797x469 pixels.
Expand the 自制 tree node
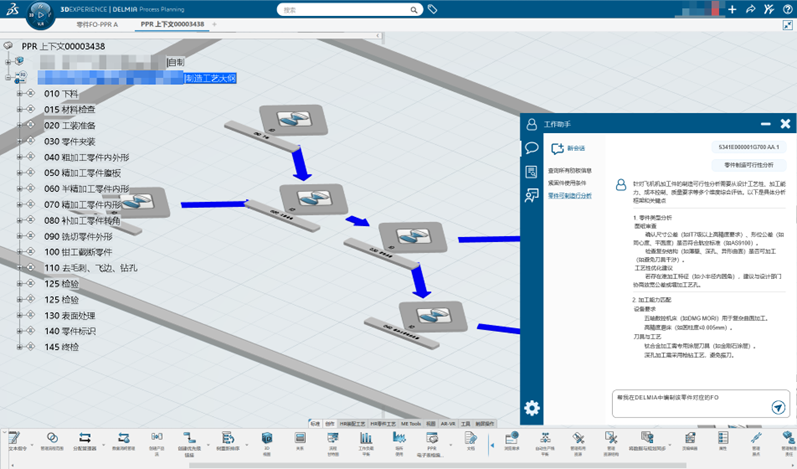[8, 62]
